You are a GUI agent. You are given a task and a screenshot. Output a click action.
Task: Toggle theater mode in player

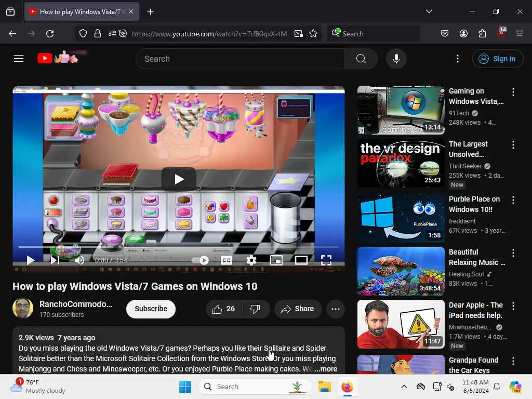tap(301, 260)
